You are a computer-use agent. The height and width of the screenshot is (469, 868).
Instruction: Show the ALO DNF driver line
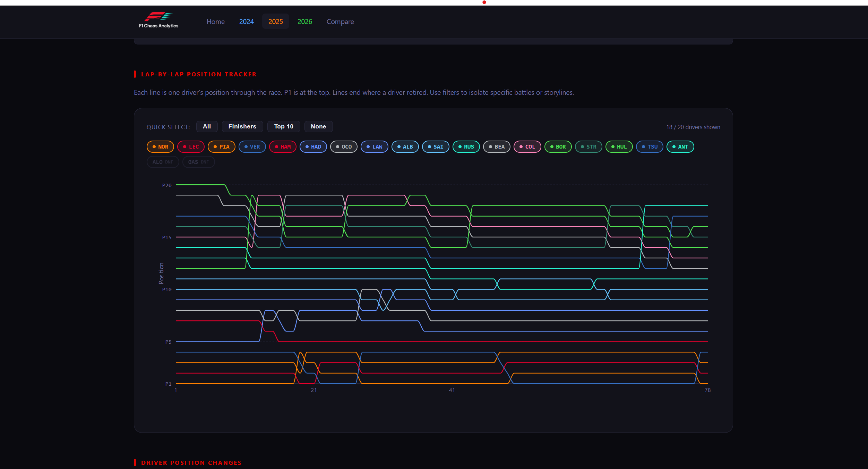[x=163, y=162]
